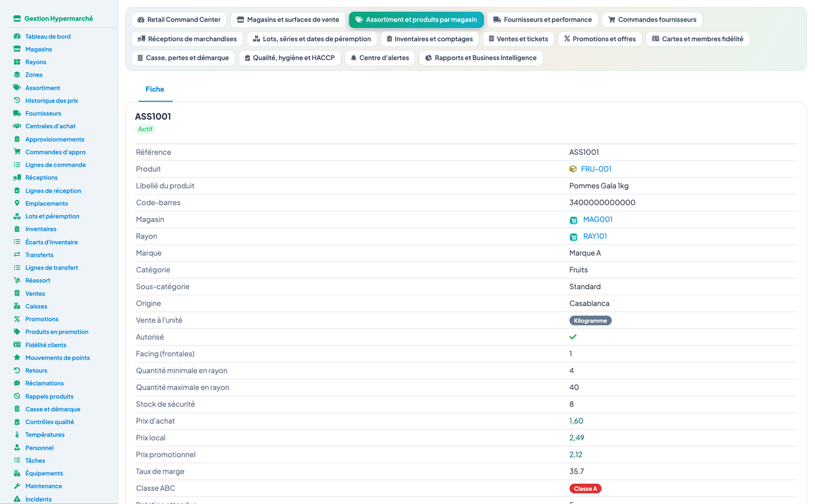The width and height of the screenshot is (815, 504).
Task: Click the Caisses cash register icon
Action: pos(17,306)
